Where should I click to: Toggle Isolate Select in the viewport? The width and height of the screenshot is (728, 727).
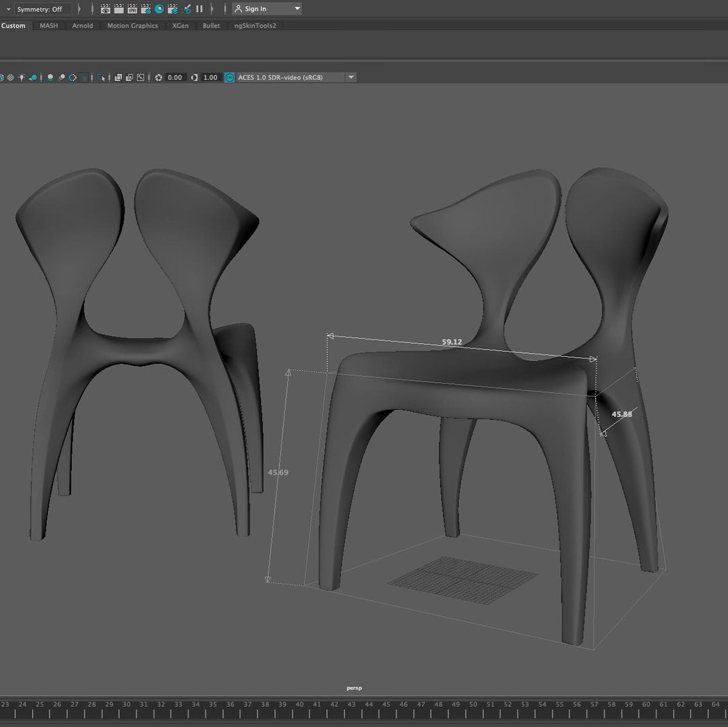(x=101, y=77)
